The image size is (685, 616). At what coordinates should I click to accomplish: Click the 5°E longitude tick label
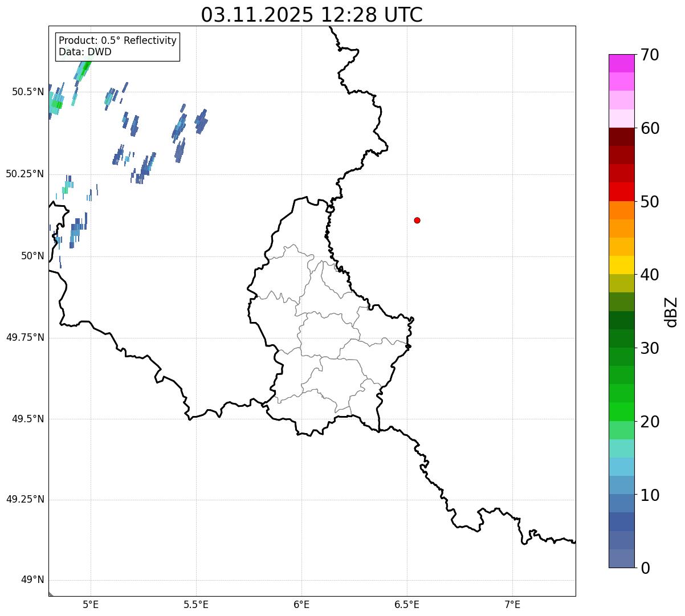pos(91,604)
